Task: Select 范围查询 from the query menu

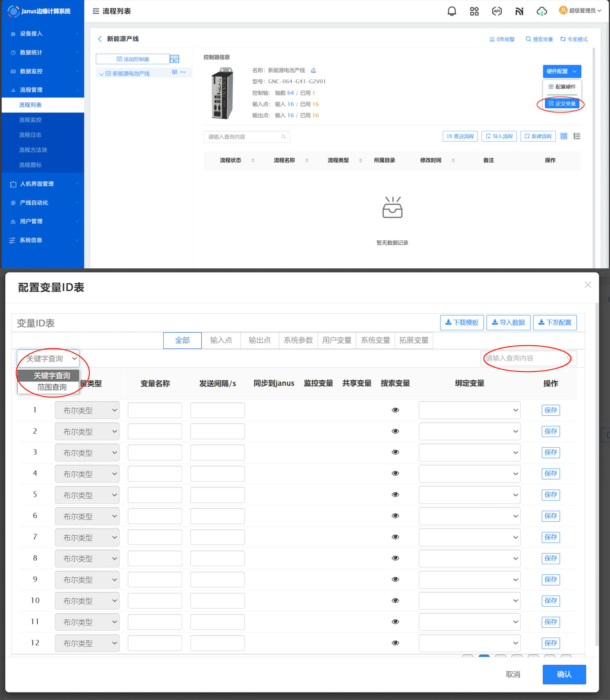Action: (52, 387)
